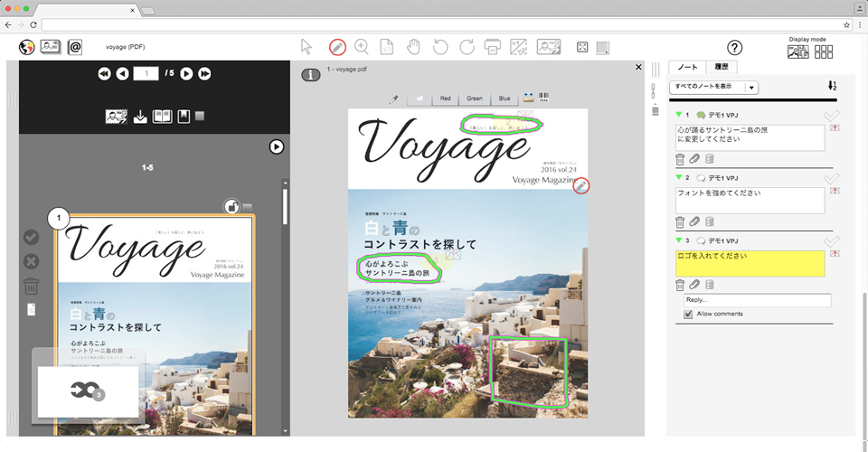Download the file from the dark panel
The image size is (868, 452).
coord(140,117)
